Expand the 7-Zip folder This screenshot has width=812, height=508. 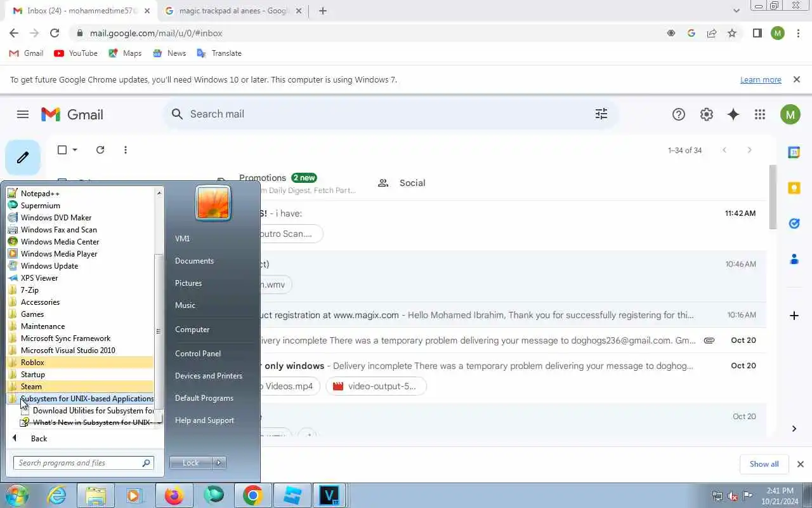tap(81, 290)
